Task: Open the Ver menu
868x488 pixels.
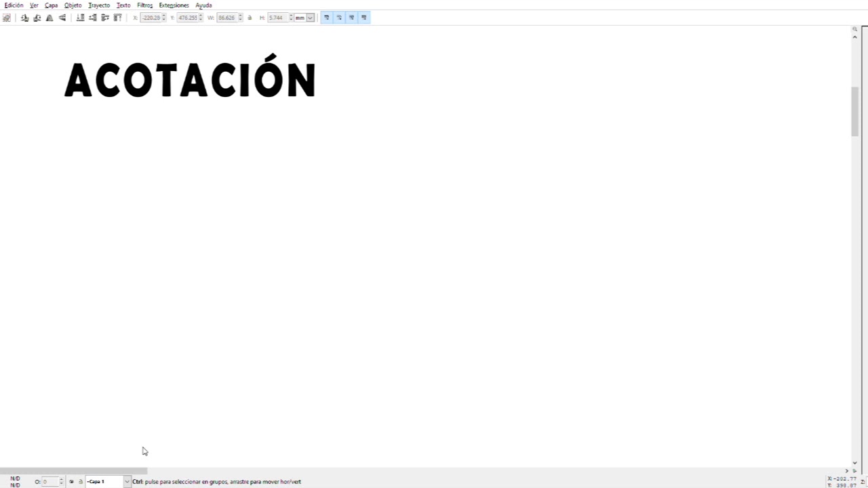Action: (34, 5)
